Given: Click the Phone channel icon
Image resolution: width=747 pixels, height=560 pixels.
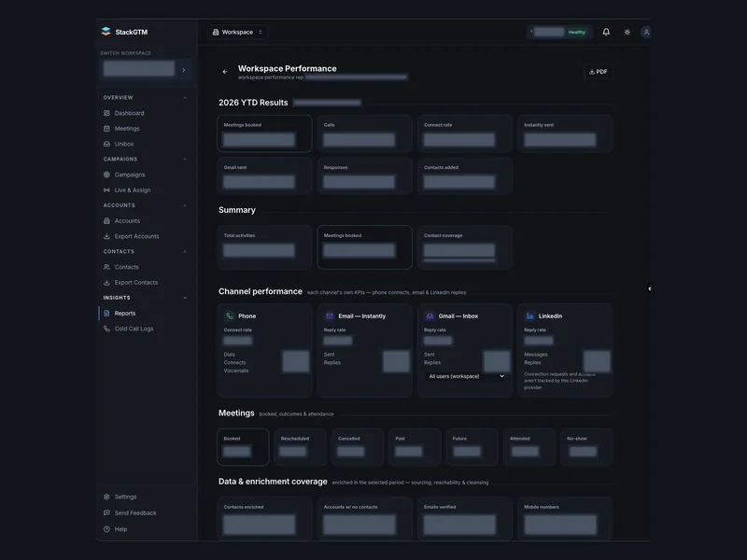Looking at the screenshot, I should click(229, 315).
